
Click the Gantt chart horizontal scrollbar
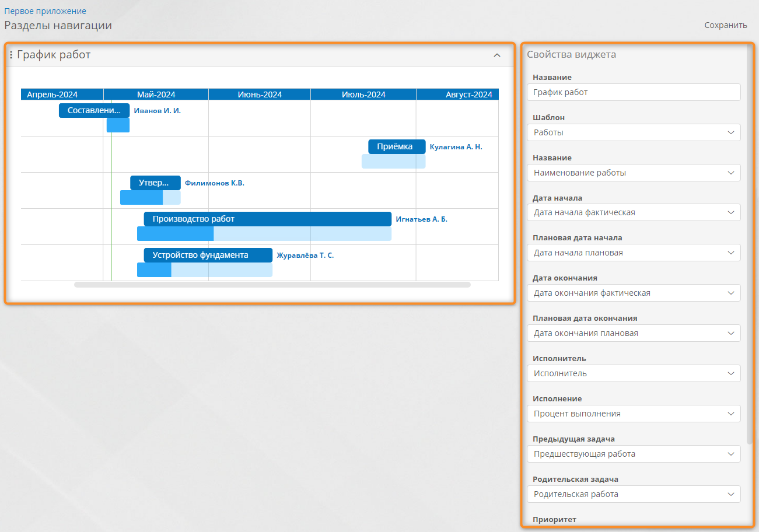pyautogui.click(x=272, y=285)
